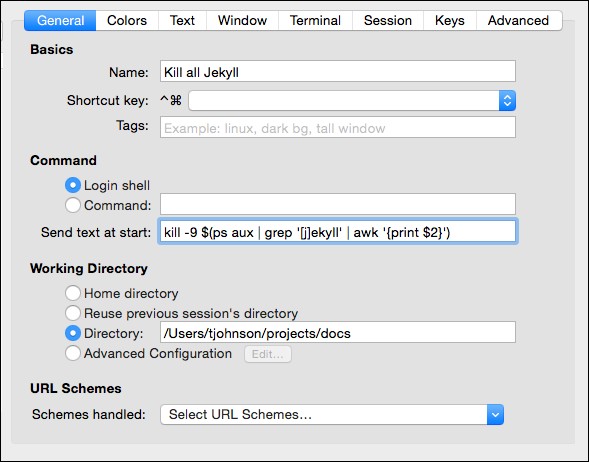Click the Working Directory heading

pyautogui.click(x=89, y=269)
